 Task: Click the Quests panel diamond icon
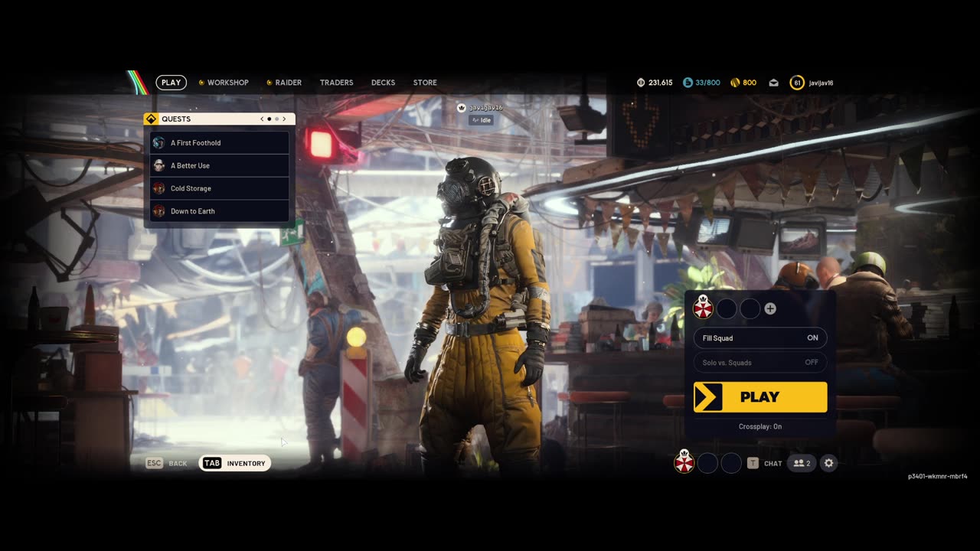coord(151,119)
